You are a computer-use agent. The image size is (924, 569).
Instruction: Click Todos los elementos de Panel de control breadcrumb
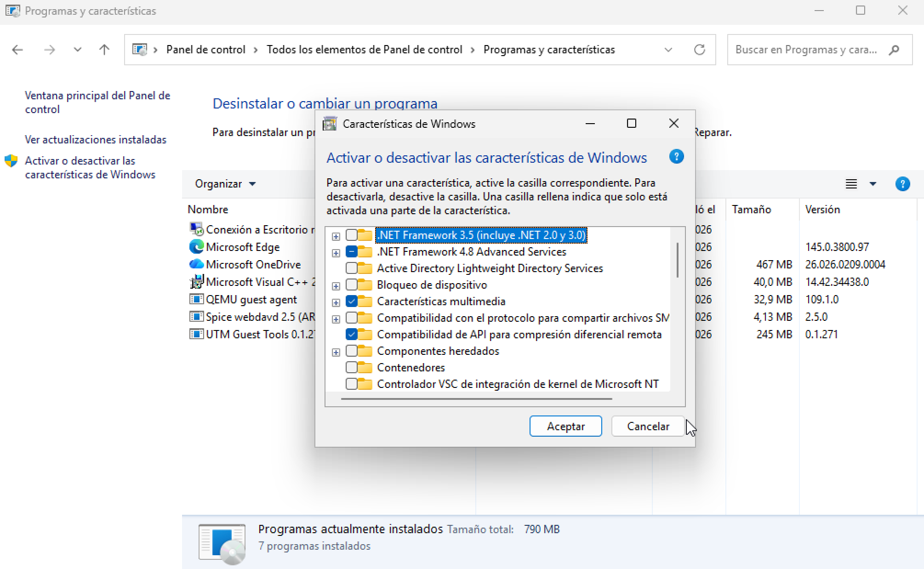364,50
